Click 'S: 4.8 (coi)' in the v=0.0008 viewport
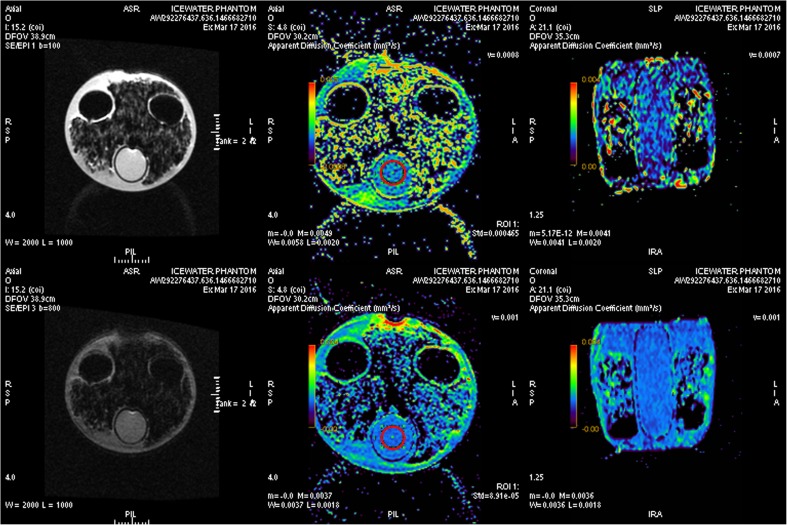 click(x=287, y=28)
